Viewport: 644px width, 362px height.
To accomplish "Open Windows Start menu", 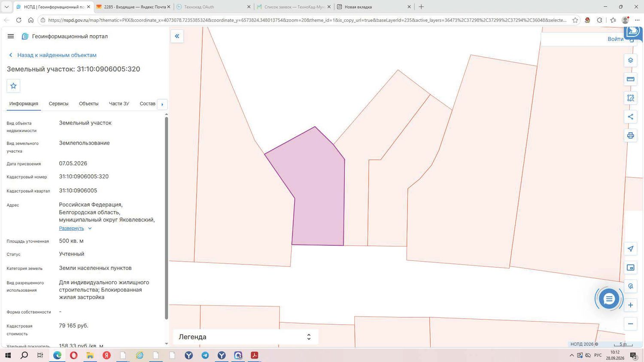I will [8, 355].
